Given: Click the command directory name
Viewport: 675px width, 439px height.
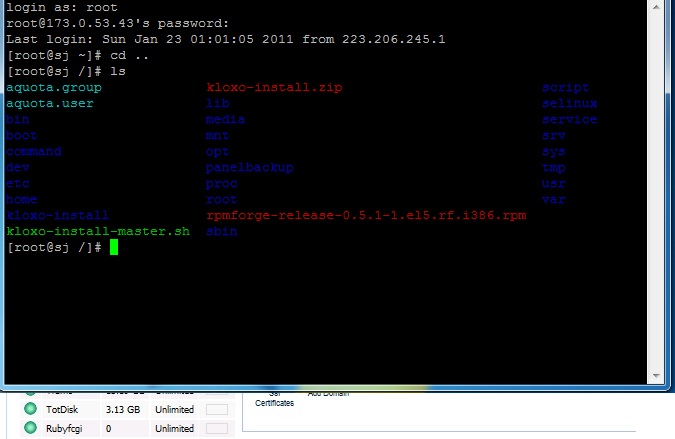Looking at the screenshot, I should [x=34, y=151].
